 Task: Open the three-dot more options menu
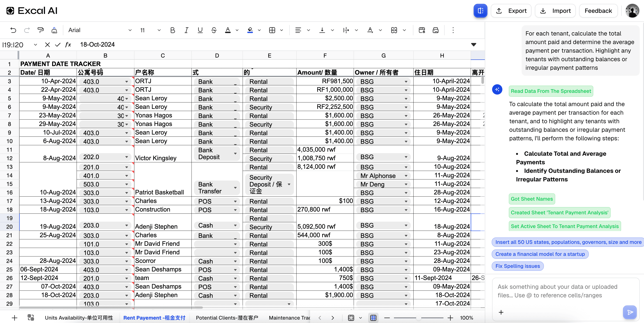coord(453,30)
